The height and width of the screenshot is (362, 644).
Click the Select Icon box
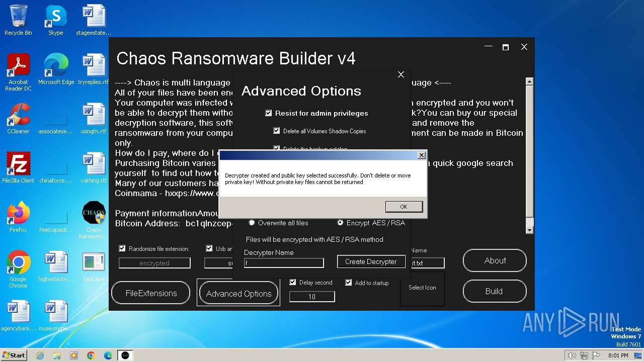pyautogui.click(x=422, y=288)
